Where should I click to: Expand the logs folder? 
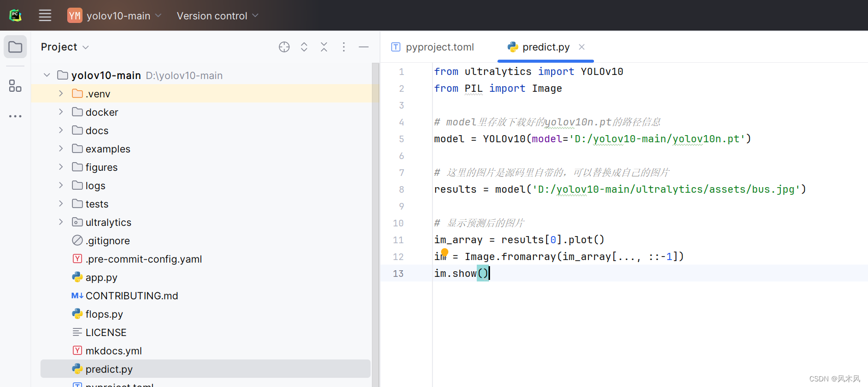tap(61, 186)
